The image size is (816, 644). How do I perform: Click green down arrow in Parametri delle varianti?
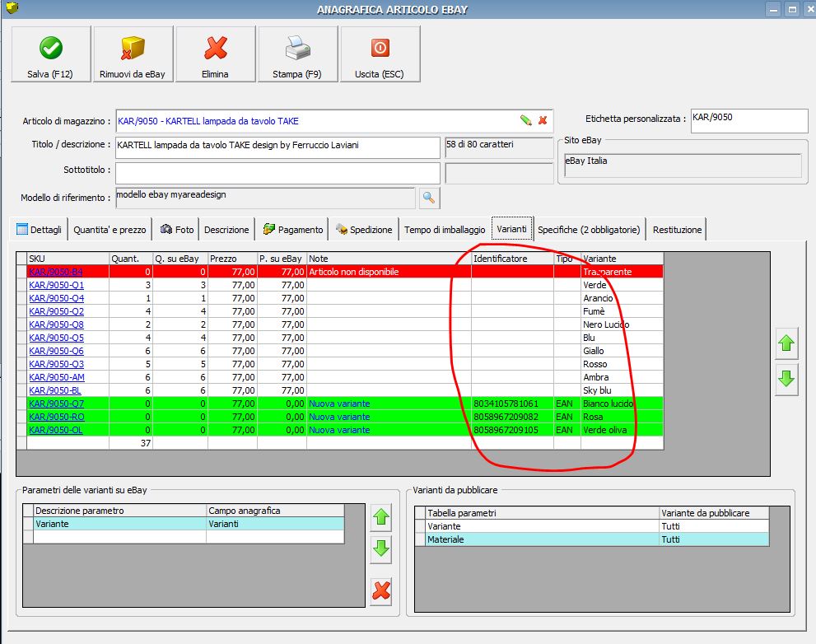381,548
